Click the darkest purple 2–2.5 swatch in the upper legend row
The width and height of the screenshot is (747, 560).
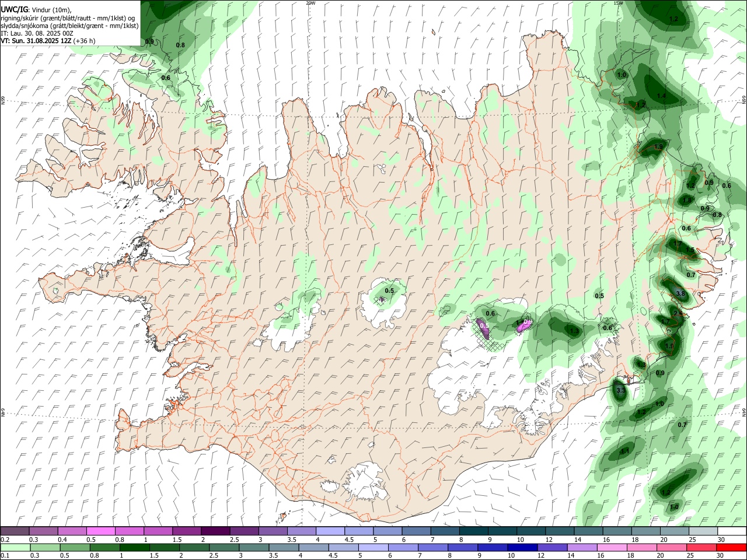point(215,531)
